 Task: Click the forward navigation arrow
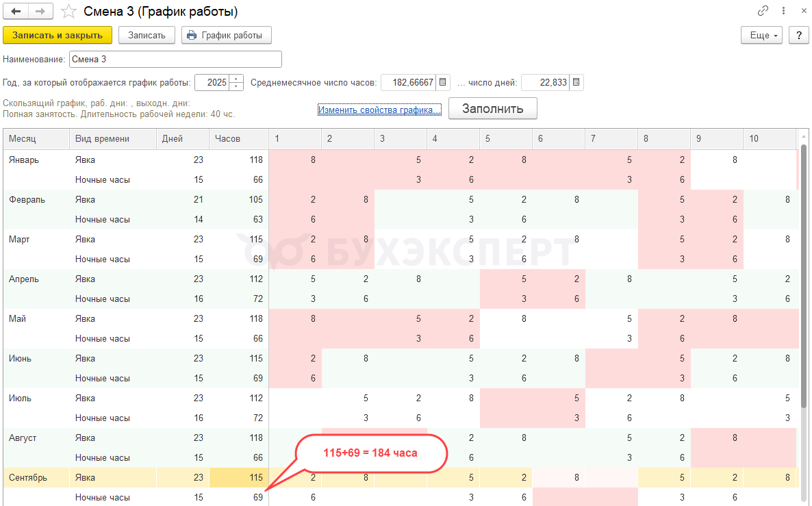click(x=40, y=12)
